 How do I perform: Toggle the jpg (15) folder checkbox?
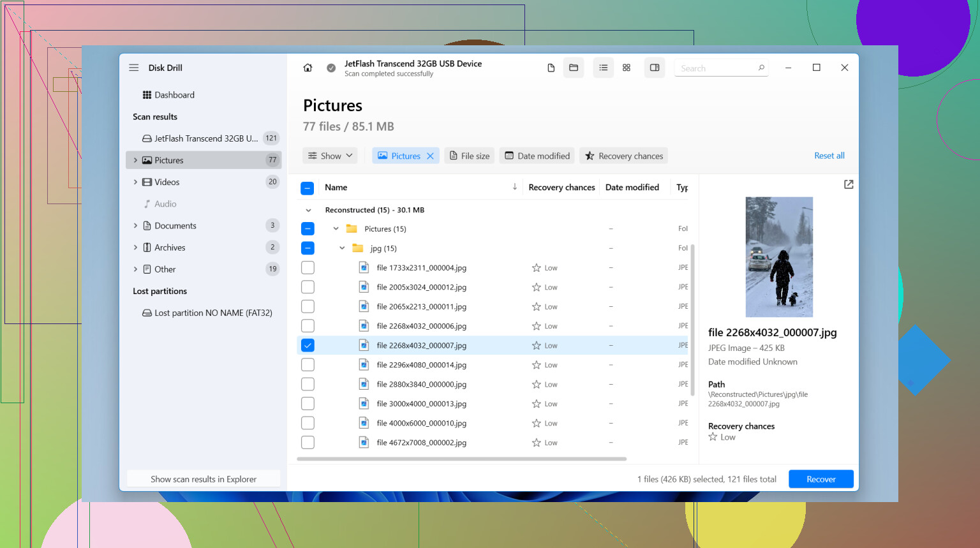pos(308,248)
